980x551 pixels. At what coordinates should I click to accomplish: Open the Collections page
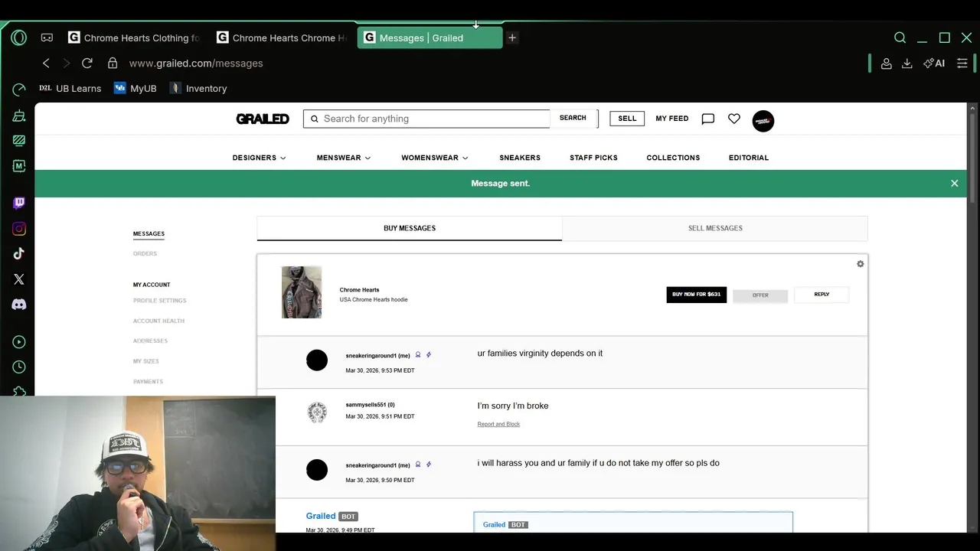673,158
